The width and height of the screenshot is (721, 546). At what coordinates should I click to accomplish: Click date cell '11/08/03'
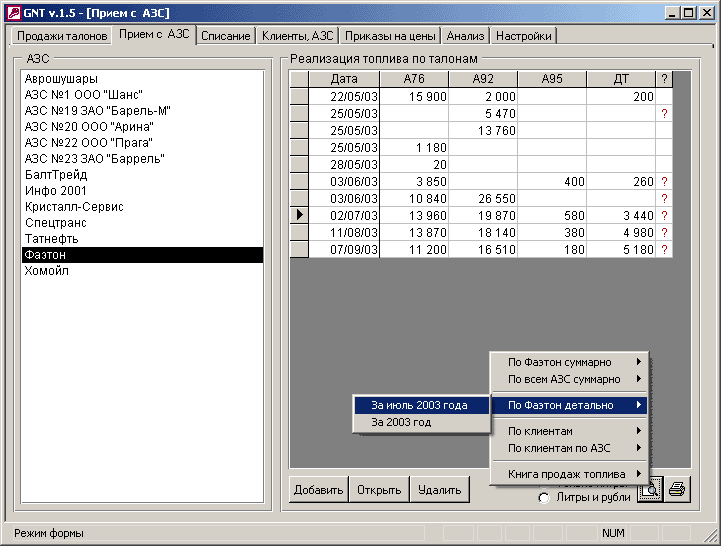click(x=344, y=232)
